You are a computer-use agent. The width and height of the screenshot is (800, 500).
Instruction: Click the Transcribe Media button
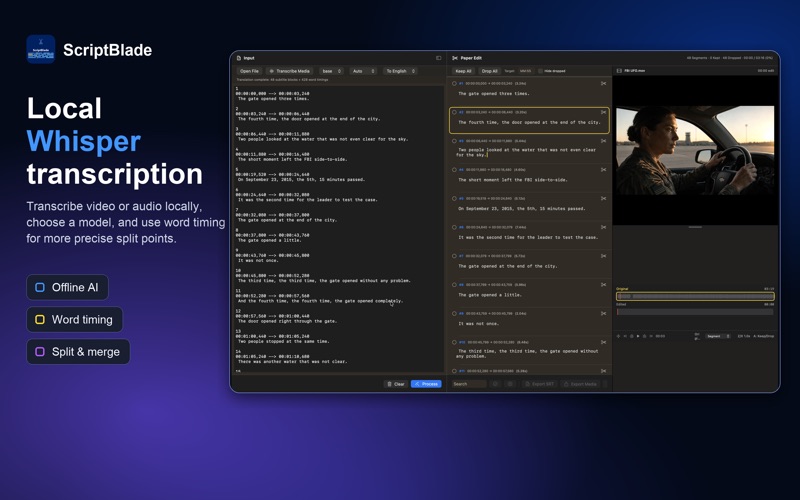289,71
